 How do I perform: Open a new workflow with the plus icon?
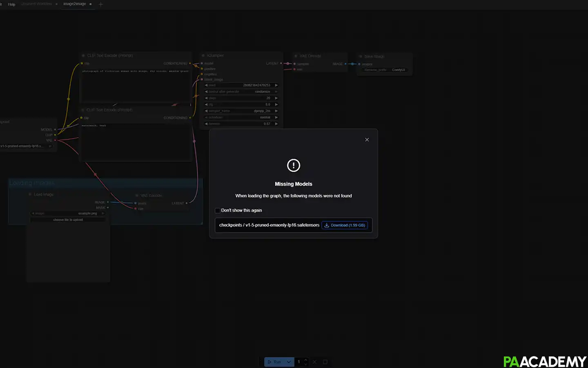(100, 4)
